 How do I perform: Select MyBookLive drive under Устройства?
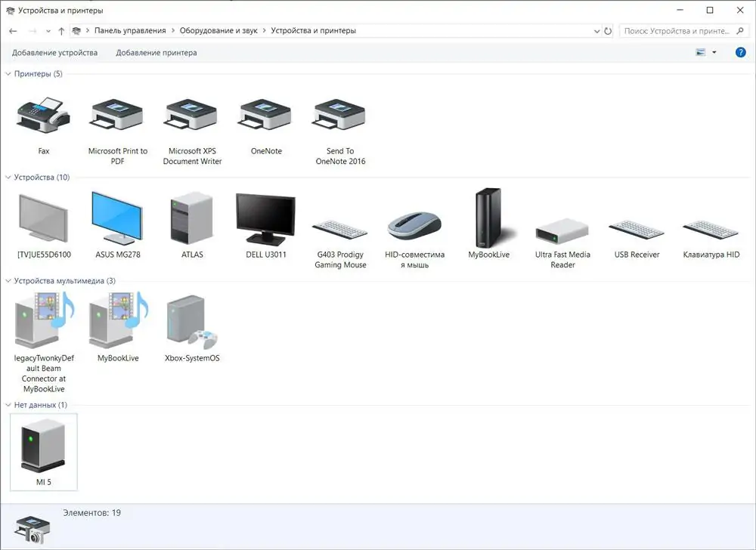click(489, 217)
